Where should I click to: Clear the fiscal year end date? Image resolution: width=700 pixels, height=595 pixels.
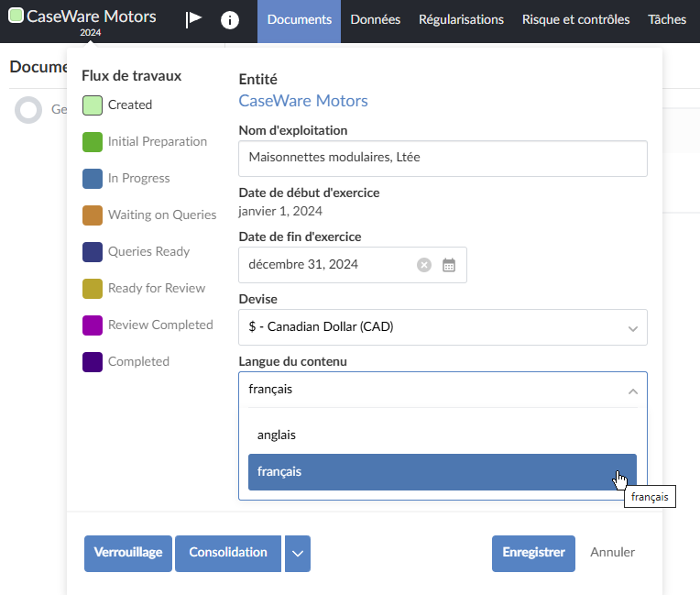pyautogui.click(x=423, y=265)
